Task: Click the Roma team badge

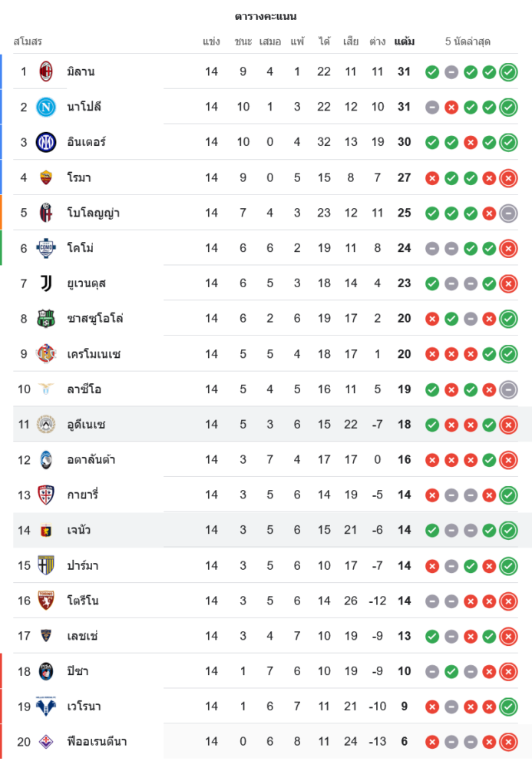Action: pyautogui.click(x=46, y=177)
